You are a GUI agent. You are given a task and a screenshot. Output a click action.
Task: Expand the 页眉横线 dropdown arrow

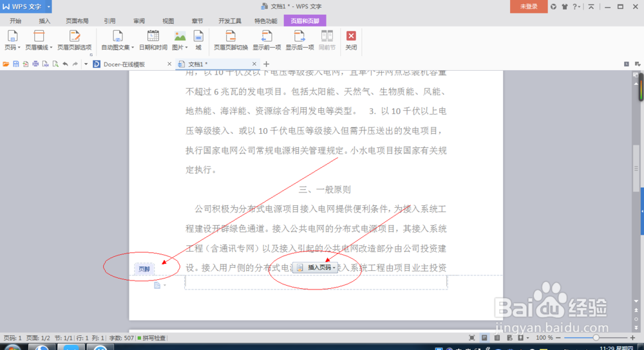[x=51, y=48]
